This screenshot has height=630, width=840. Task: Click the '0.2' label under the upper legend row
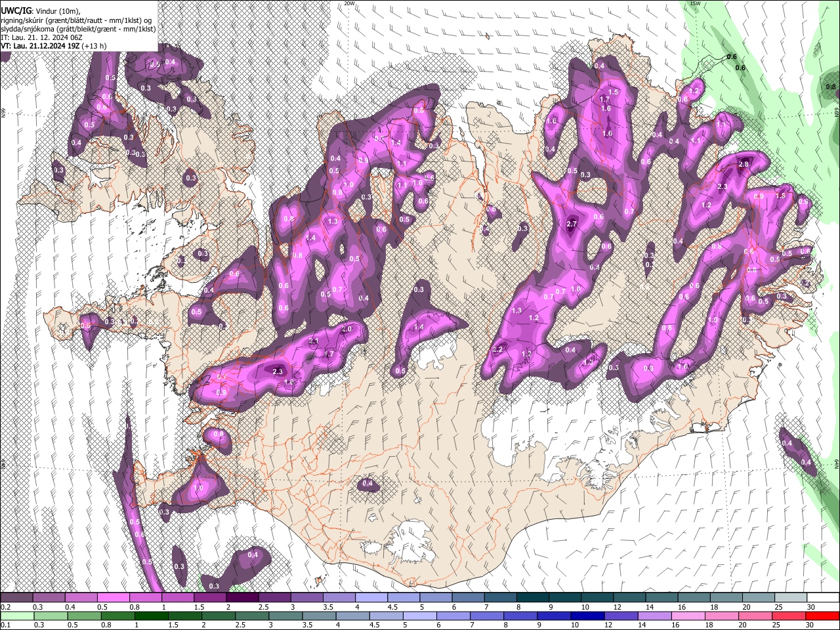pos(6,607)
